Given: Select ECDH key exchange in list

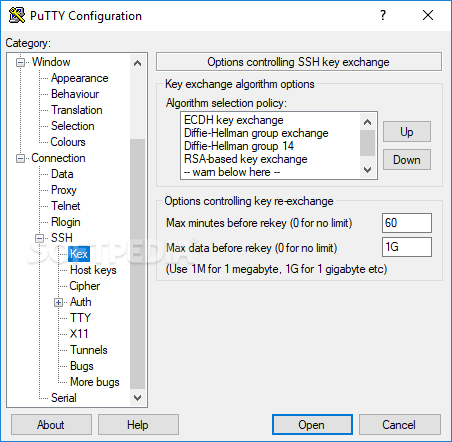Looking at the screenshot, I should (x=234, y=120).
